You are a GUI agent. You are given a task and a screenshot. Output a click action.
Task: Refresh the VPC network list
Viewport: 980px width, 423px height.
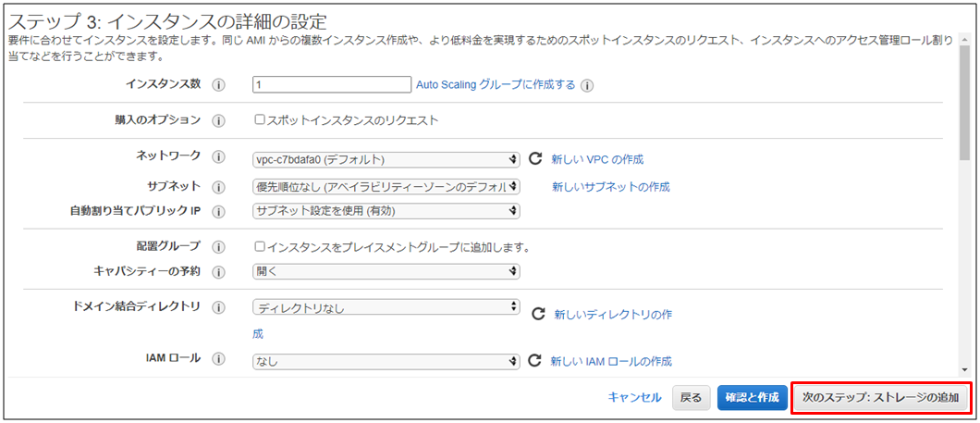coord(535,158)
